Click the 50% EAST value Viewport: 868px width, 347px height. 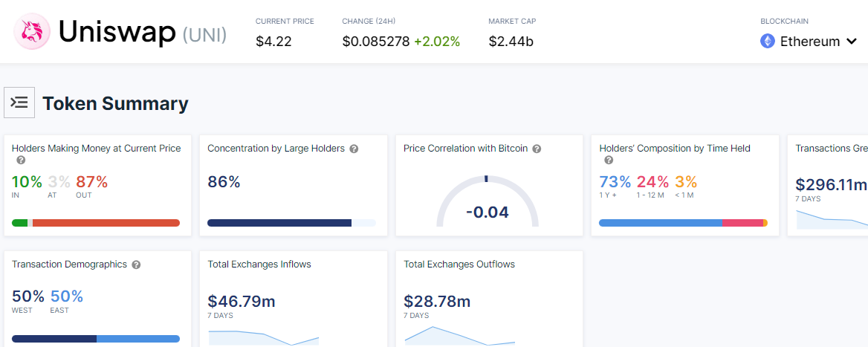tap(66, 296)
